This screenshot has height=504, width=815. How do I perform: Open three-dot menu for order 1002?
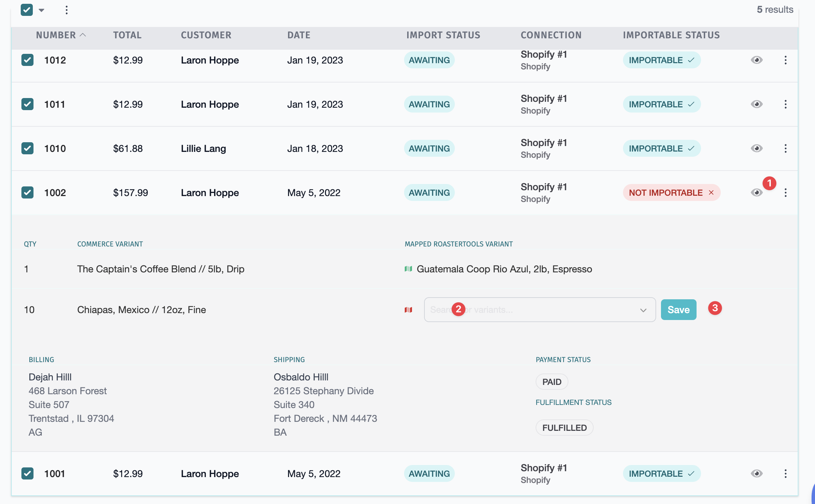(785, 193)
